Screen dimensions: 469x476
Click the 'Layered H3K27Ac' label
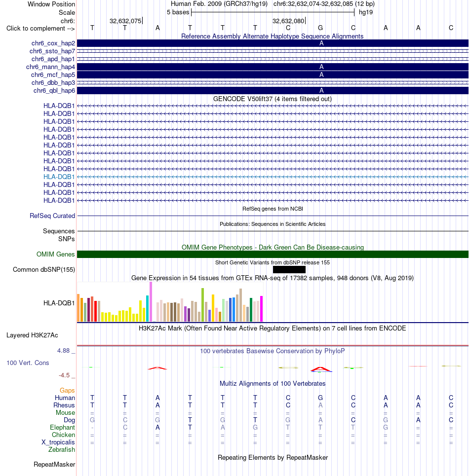[32, 335]
